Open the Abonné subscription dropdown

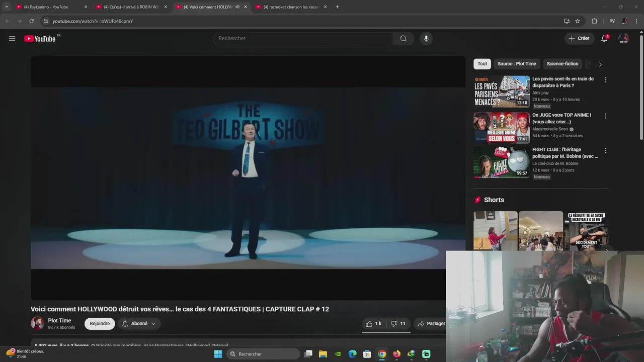139,324
